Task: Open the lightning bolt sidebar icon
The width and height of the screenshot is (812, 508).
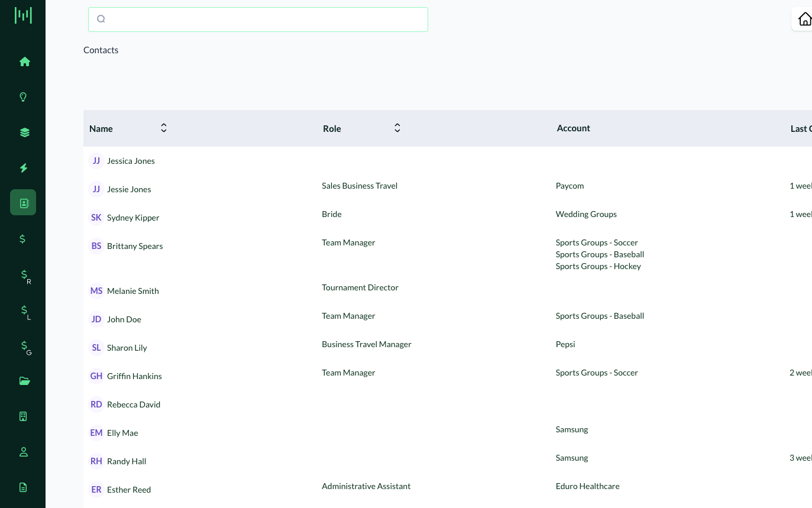Action: 24,168
